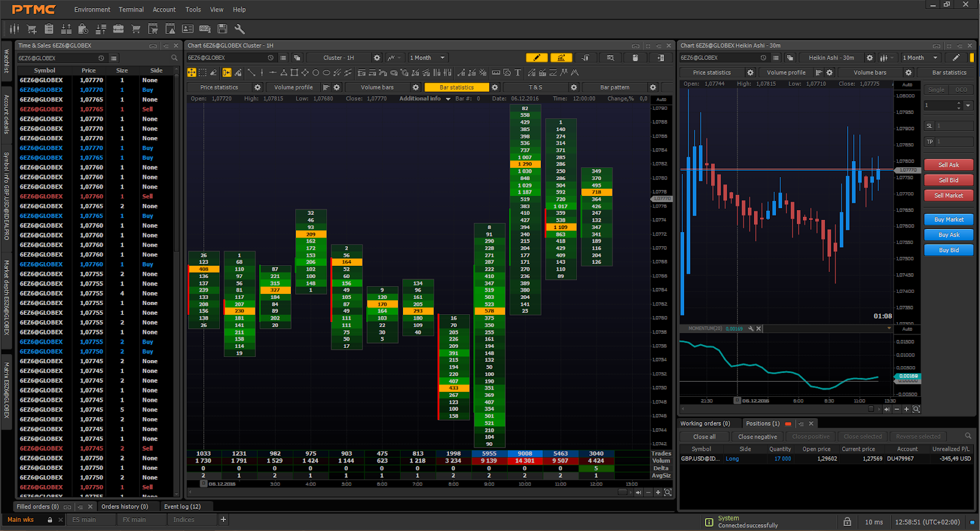980x531 pixels.
Task: Open Volume bars gear settings in Cluster chart
Action: 416,88
